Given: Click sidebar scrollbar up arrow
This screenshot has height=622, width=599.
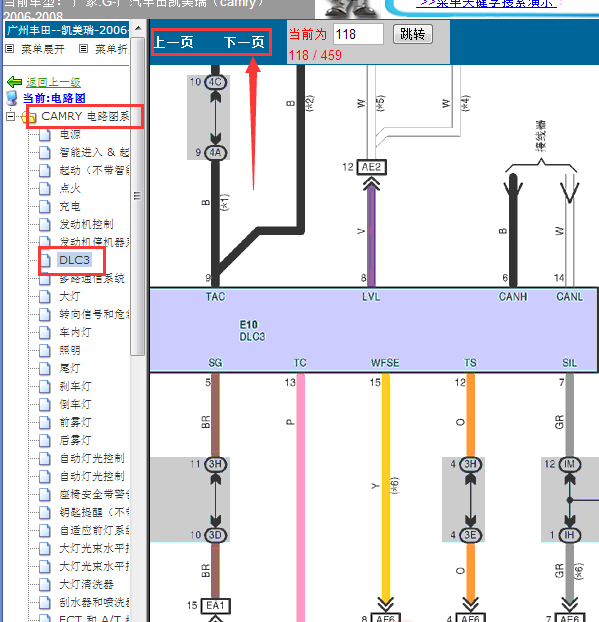Looking at the screenshot, I should click(x=138, y=29).
